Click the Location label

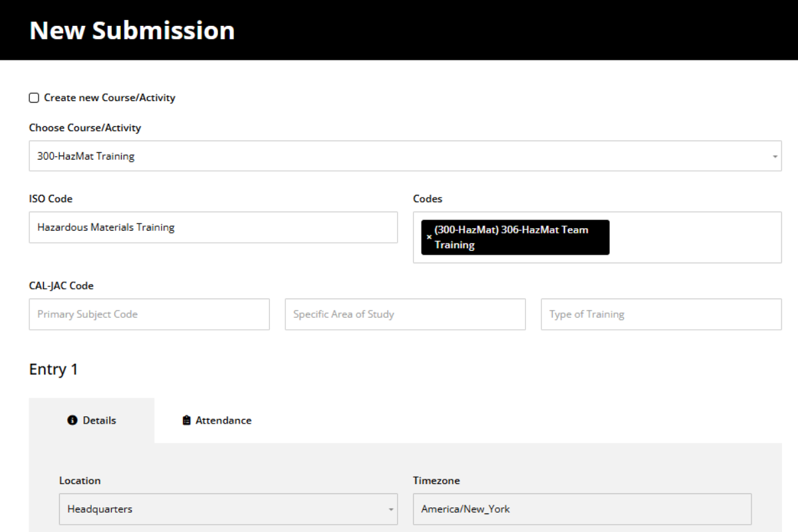coord(80,481)
